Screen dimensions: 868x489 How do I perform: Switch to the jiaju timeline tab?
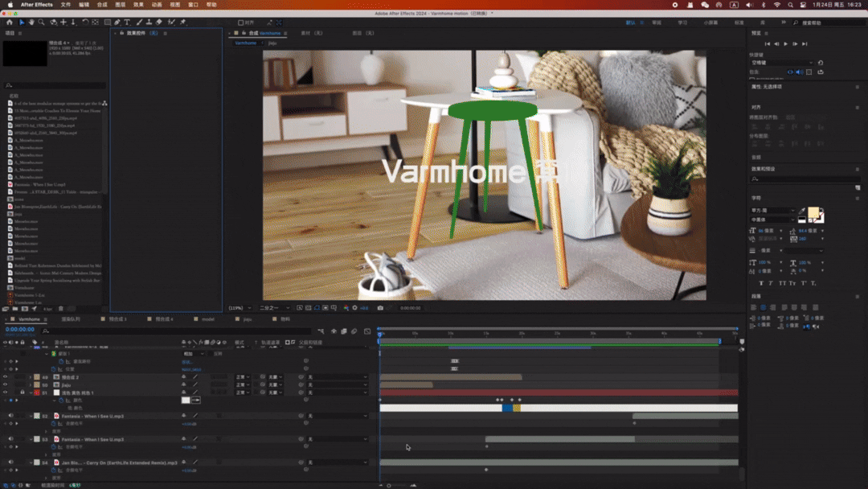coord(248,319)
